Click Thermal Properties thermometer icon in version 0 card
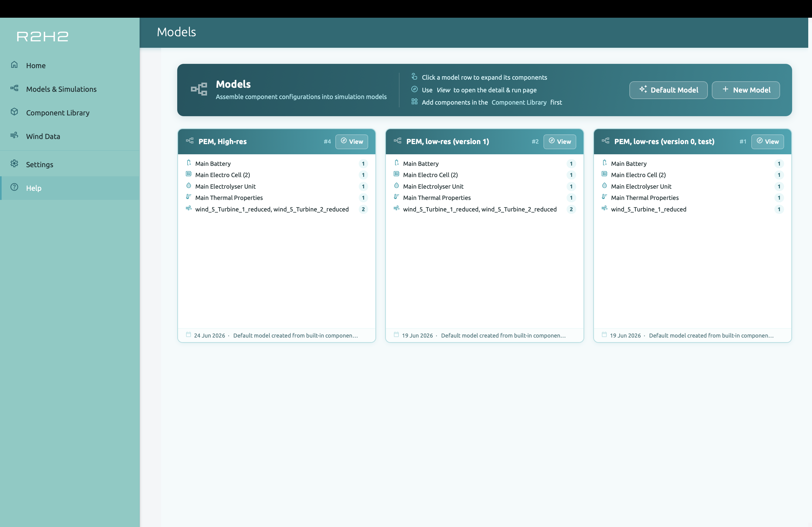The image size is (812, 527). [604, 197]
